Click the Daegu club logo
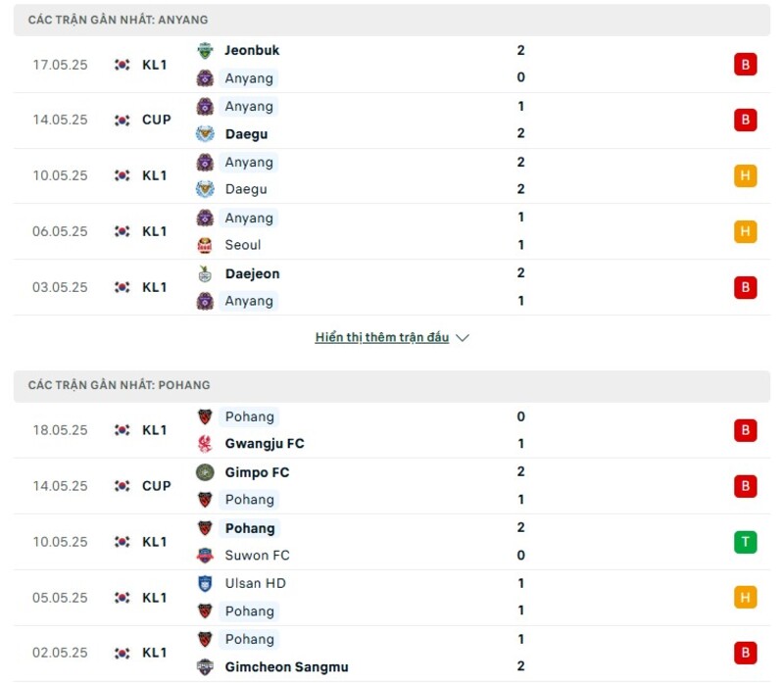784x683 pixels. 206,134
